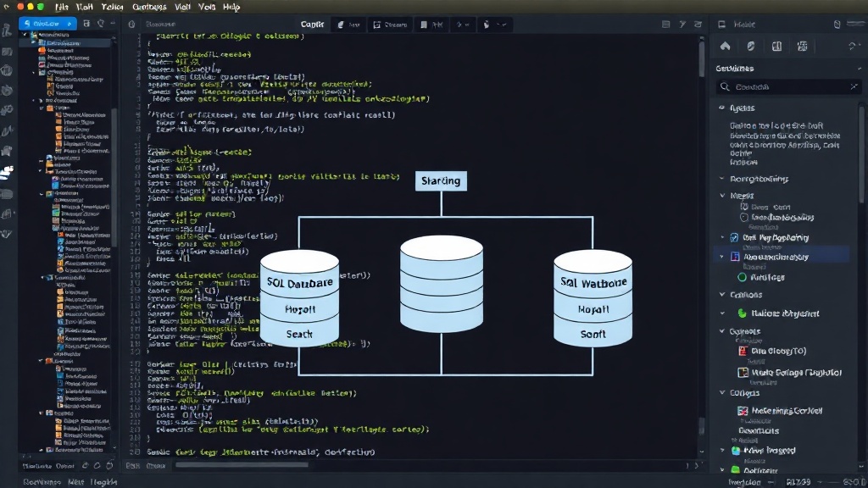Switch to the bold white editor tab
This screenshot has height=488, width=868.
[x=312, y=25]
